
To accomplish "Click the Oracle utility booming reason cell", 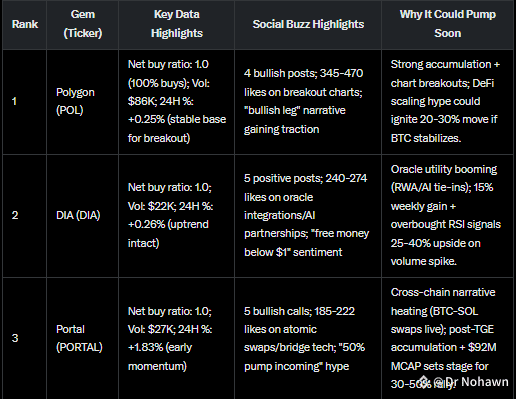I will [447, 216].
